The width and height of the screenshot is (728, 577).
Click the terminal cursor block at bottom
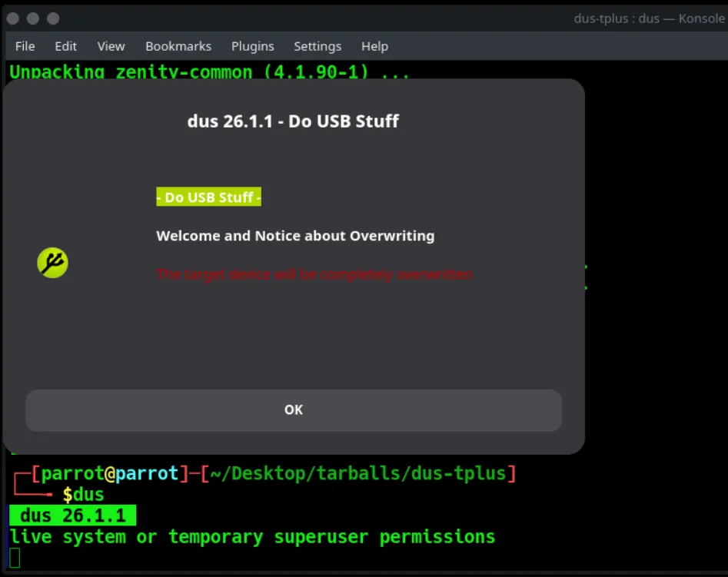[15, 558]
